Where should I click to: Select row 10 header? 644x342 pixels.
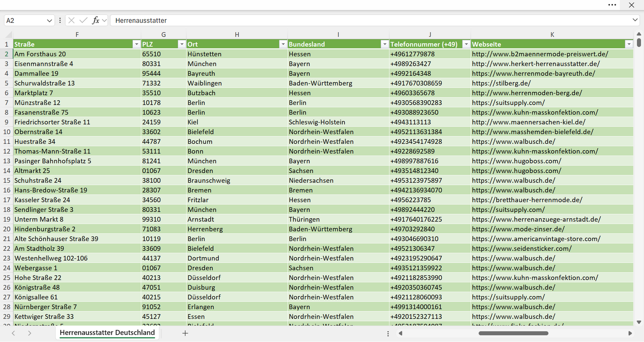7,132
